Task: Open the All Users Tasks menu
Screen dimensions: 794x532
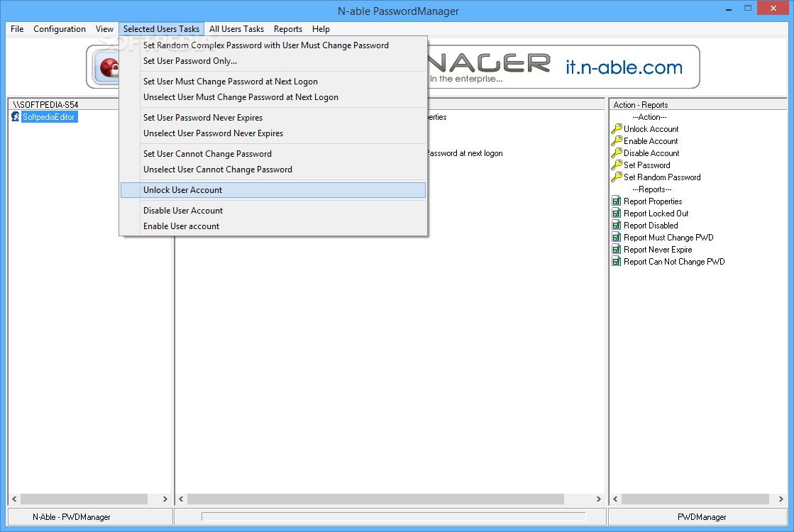Action: [x=236, y=29]
